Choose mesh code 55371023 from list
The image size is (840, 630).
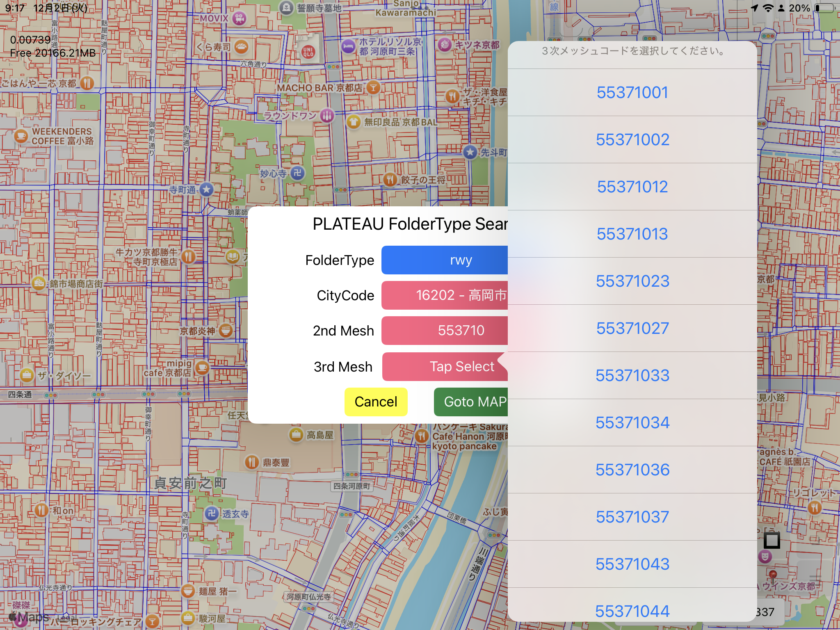coord(632,281)
